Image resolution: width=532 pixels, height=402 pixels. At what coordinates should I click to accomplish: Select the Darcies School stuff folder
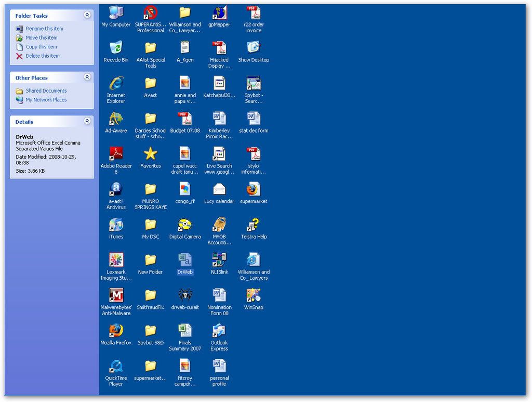150,119
